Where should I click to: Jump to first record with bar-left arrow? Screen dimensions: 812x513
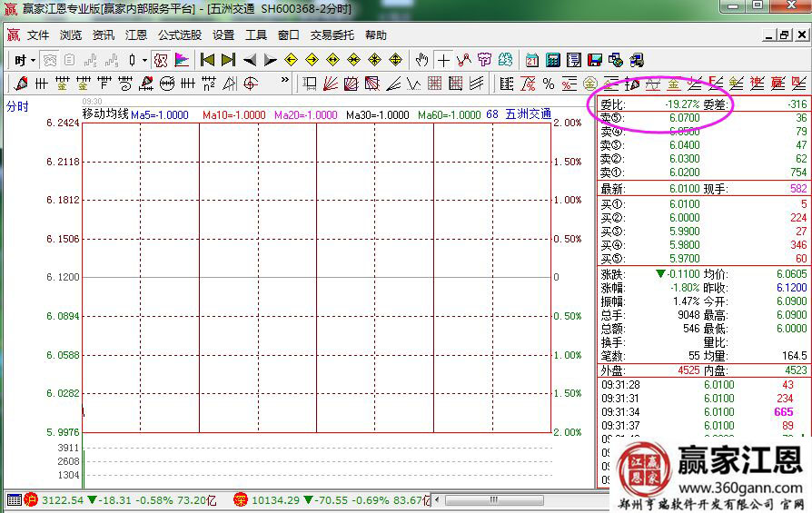(208, 60)
